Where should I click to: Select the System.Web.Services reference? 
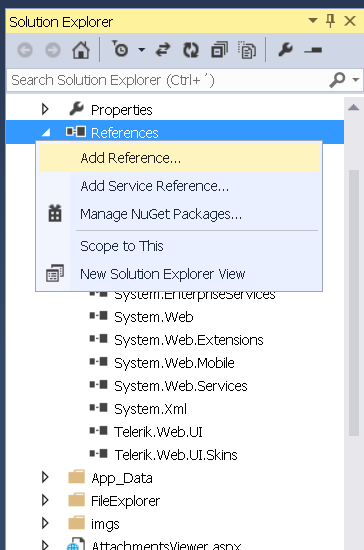click(181, 386)
